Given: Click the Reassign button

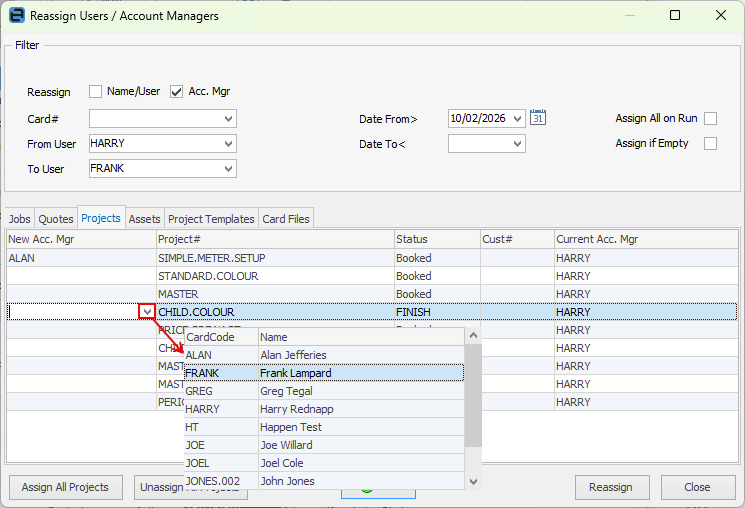Looking at the screenshot, I should point(611,487).
